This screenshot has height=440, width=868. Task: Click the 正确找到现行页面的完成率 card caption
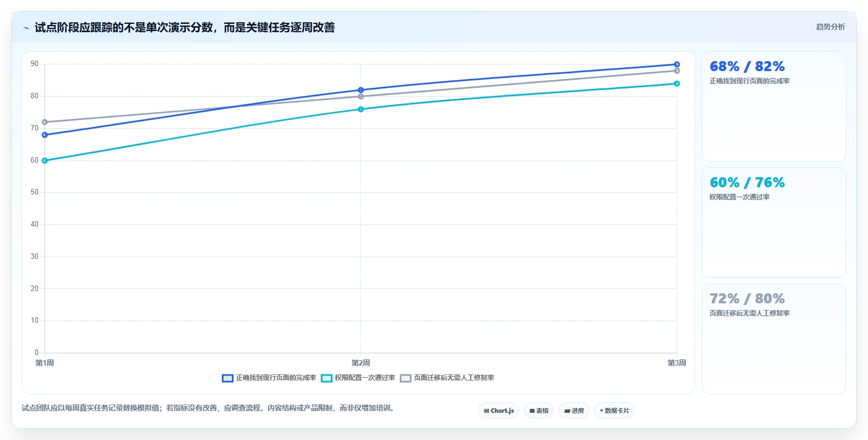tap(750, 81)
